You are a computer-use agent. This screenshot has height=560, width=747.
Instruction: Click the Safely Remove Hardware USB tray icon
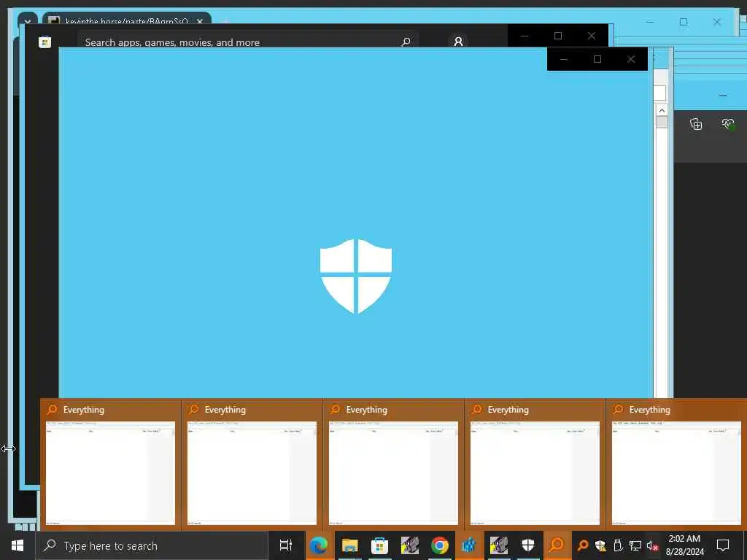point(618,545)
